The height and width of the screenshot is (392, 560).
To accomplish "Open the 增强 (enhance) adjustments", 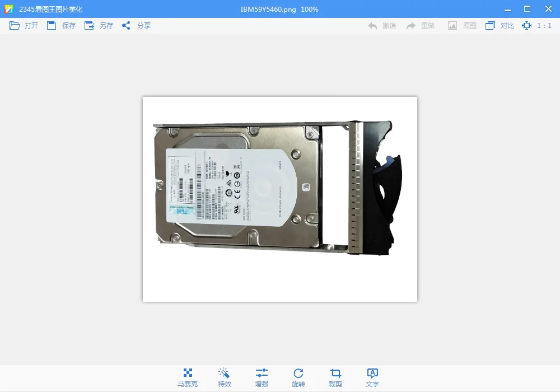I will tap(262, 378).
